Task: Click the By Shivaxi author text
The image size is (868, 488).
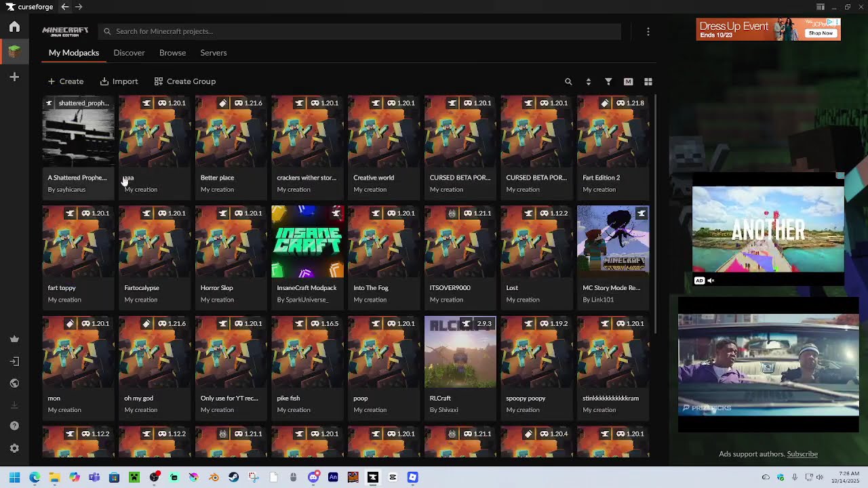Action: [444, 410]
